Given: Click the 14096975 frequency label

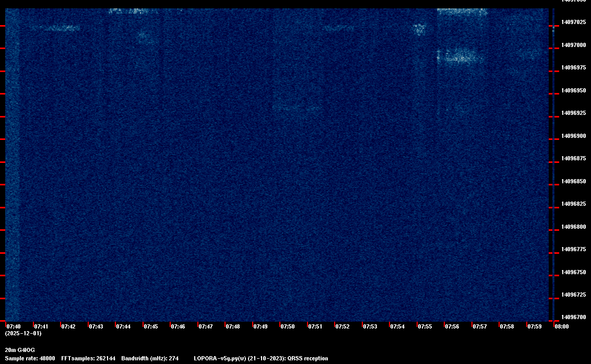Looking at the screenshot, I should pyautogui.click(x=574, y=67).
